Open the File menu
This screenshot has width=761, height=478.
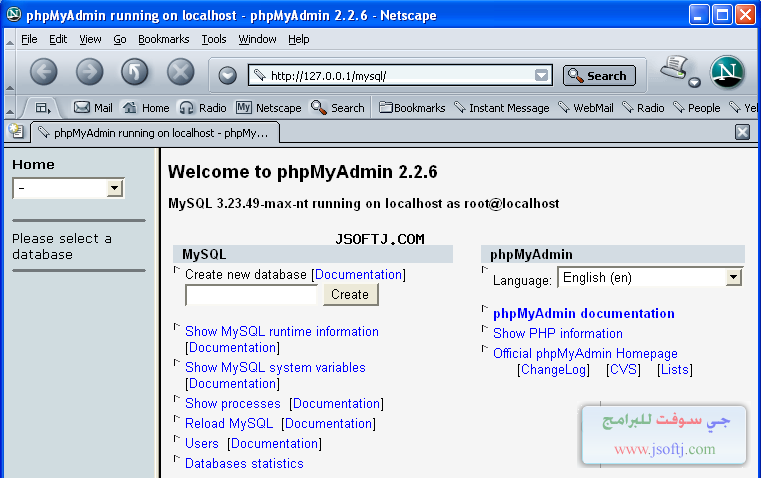29,39
